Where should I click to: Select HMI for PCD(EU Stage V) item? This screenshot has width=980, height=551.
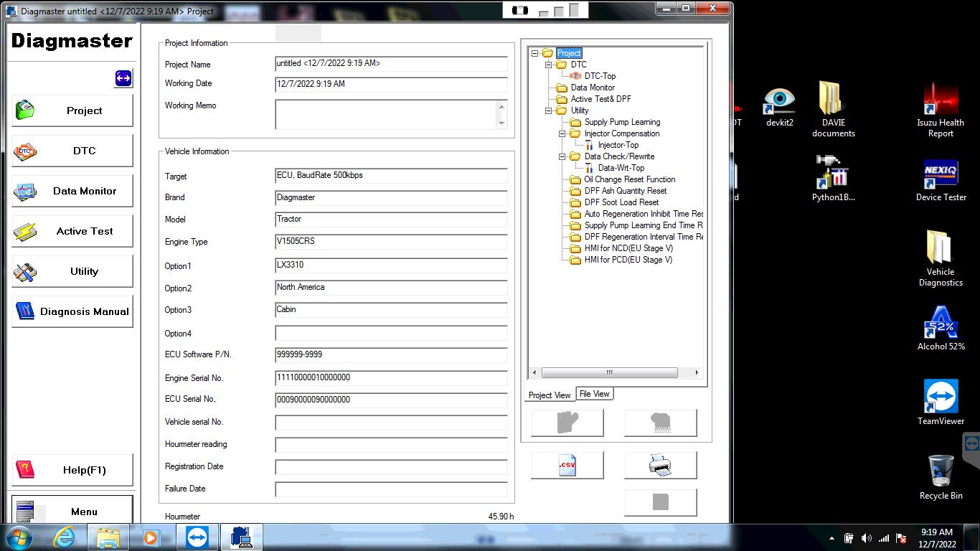pyautogui.click(x=628, y=260)
